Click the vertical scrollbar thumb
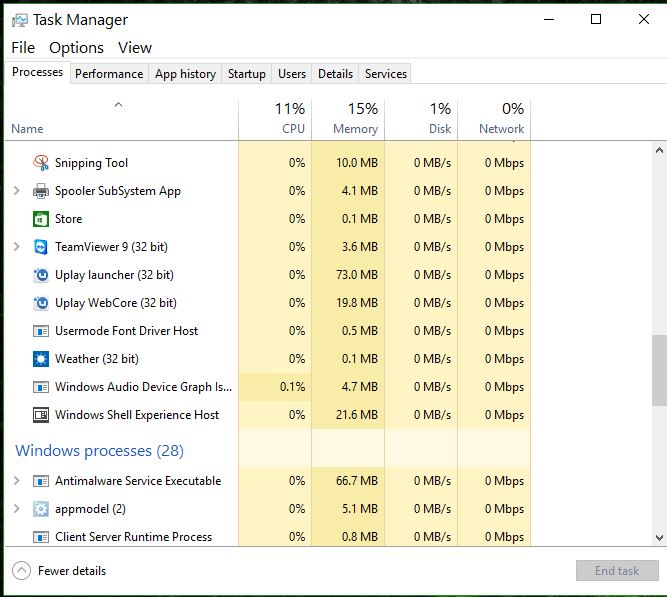667x597 pixels. 658,370
